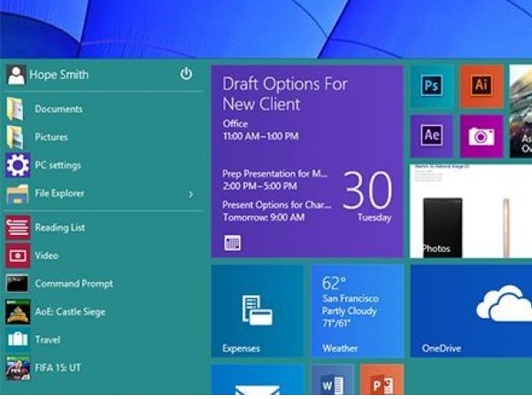Click the power button icon
The image size is (532, 399).
(x=186, y=74)
